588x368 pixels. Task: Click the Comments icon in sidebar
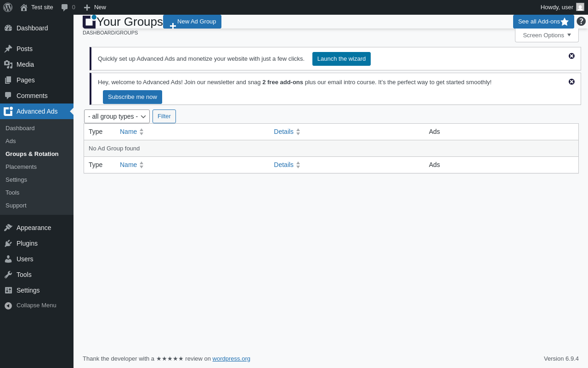(x=8, y=96)
